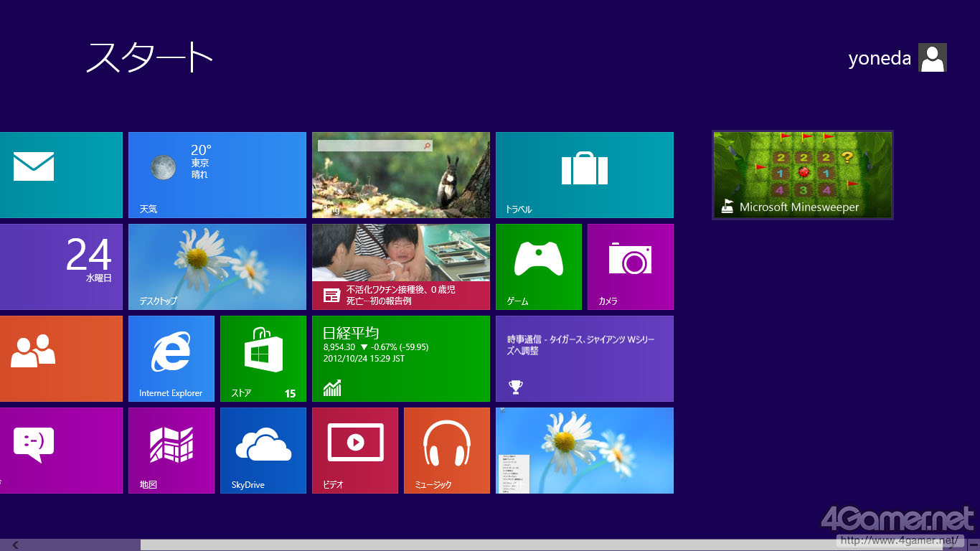
Task: Click the スタート heading text
Action: [150, 56]
